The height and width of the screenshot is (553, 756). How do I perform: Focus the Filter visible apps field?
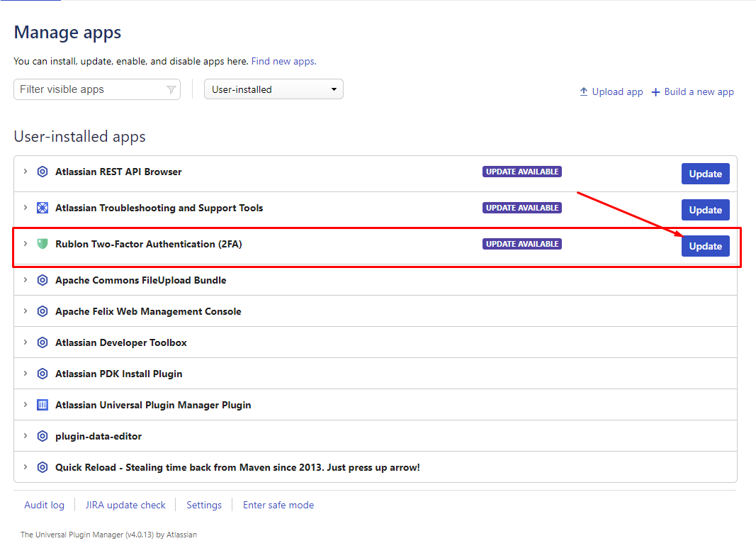89,89
